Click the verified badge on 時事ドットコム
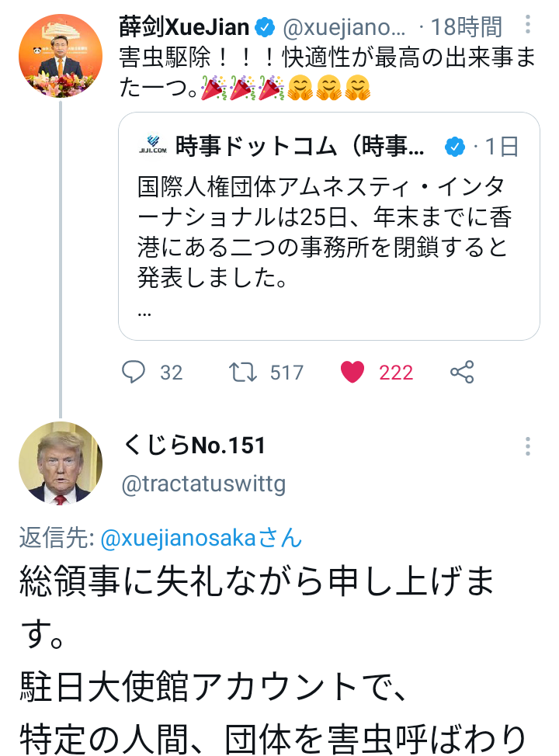This screenshot has height=756, width=559. [x=454, y=146]
